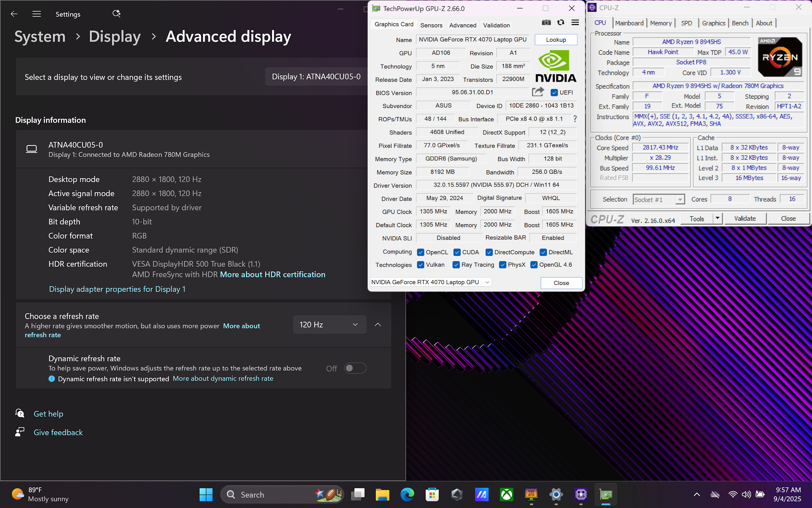The width and height of the screenshot is (812, 508).
Task: Open the 120 Hz refresh rate dropdown
Action: point(330,324)
